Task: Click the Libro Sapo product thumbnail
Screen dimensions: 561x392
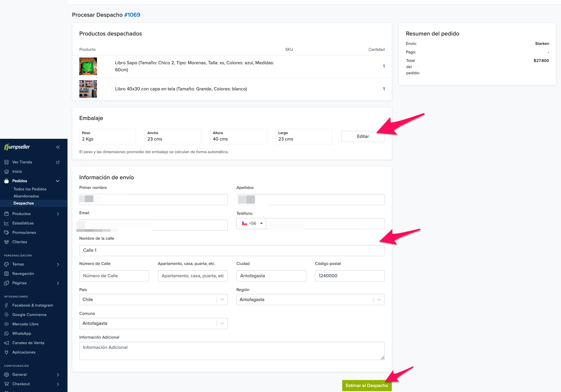Action: 88,66
